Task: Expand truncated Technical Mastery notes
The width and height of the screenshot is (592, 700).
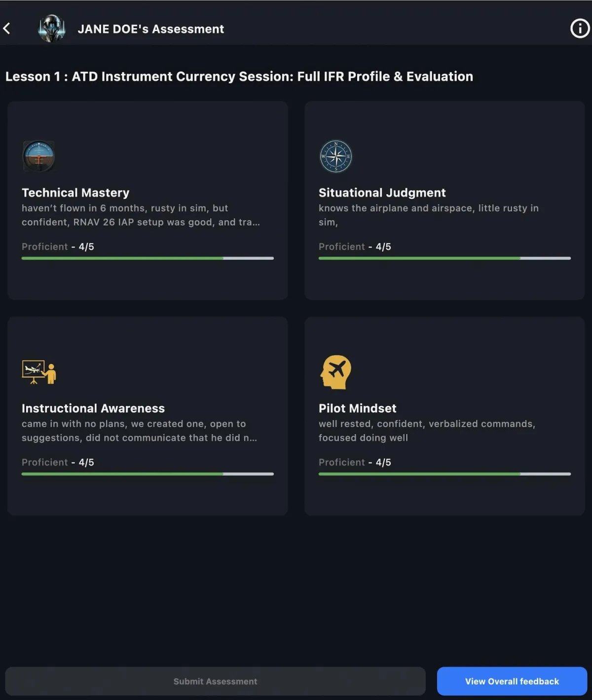Action: point(141,215)
